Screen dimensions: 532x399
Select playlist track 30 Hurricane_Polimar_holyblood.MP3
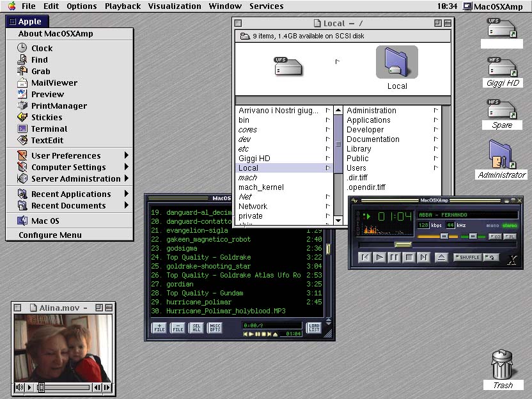coord(237,311)
